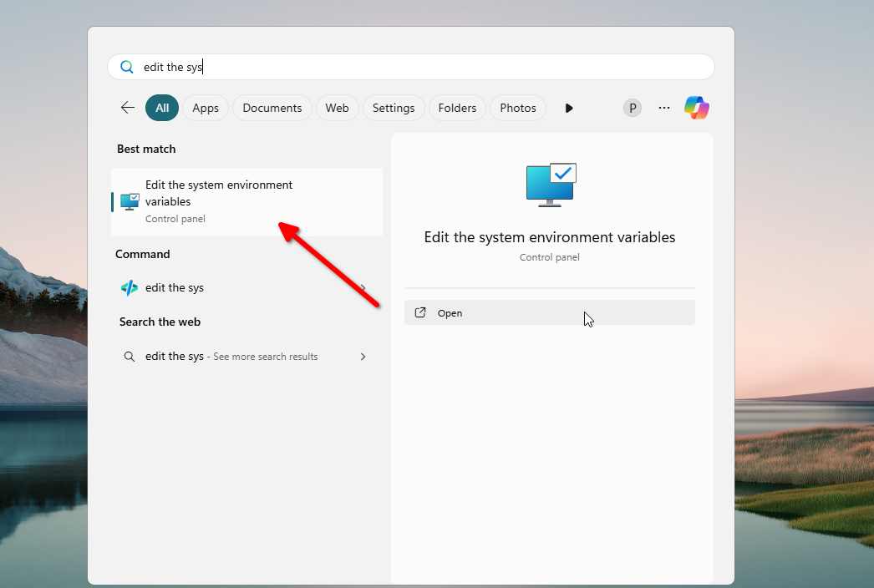The image size is (874, 588).
Task: Filter results by Folders
Action: tap(457, 108)
